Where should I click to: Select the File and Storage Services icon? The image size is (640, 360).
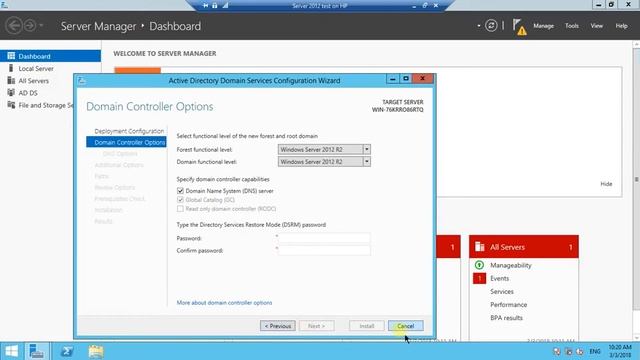(11, 105)
